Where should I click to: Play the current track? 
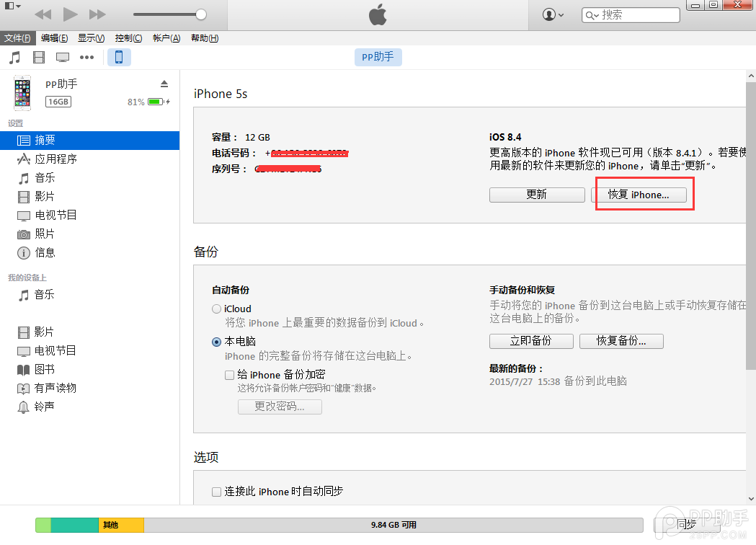[x=71, y=14]
